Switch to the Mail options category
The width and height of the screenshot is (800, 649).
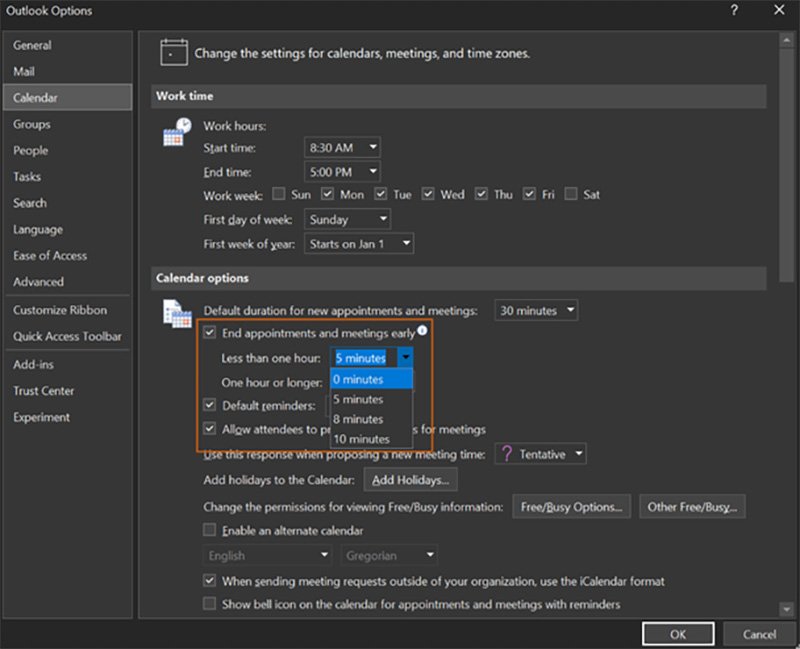24,72
